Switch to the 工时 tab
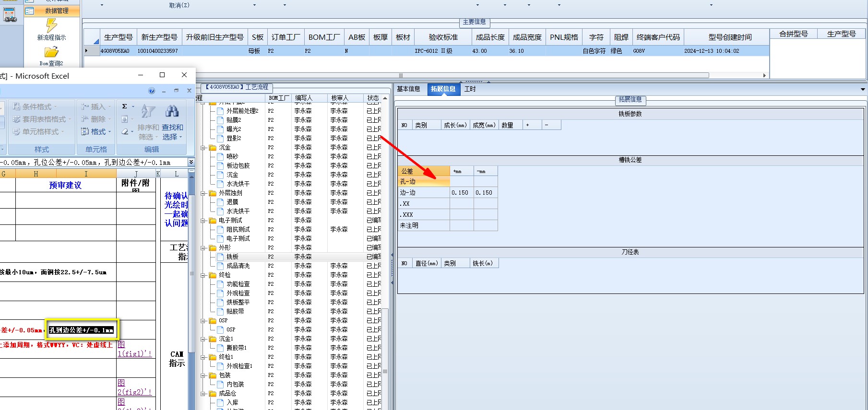The image size is (868, 410). click(470, 89)
